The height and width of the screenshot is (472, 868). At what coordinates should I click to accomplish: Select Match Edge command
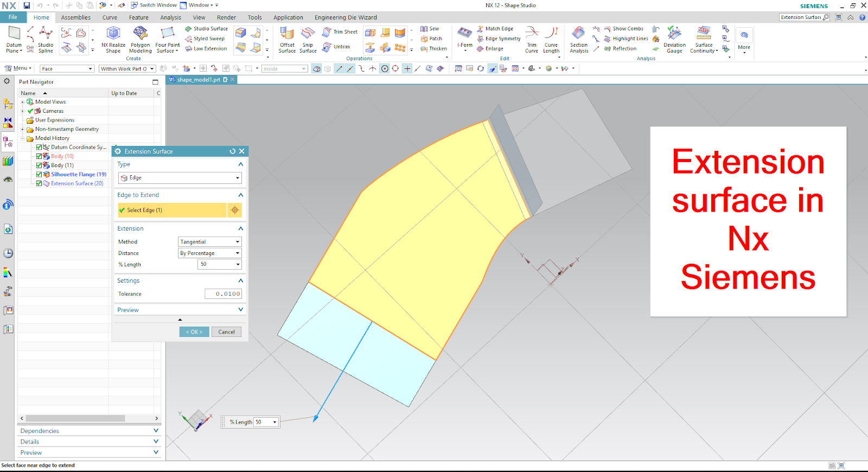tap(495, 29)
